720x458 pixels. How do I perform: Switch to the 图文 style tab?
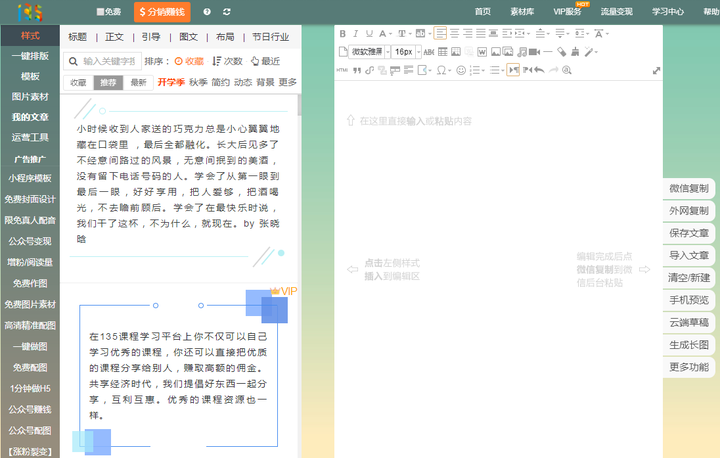coord(188,37)
